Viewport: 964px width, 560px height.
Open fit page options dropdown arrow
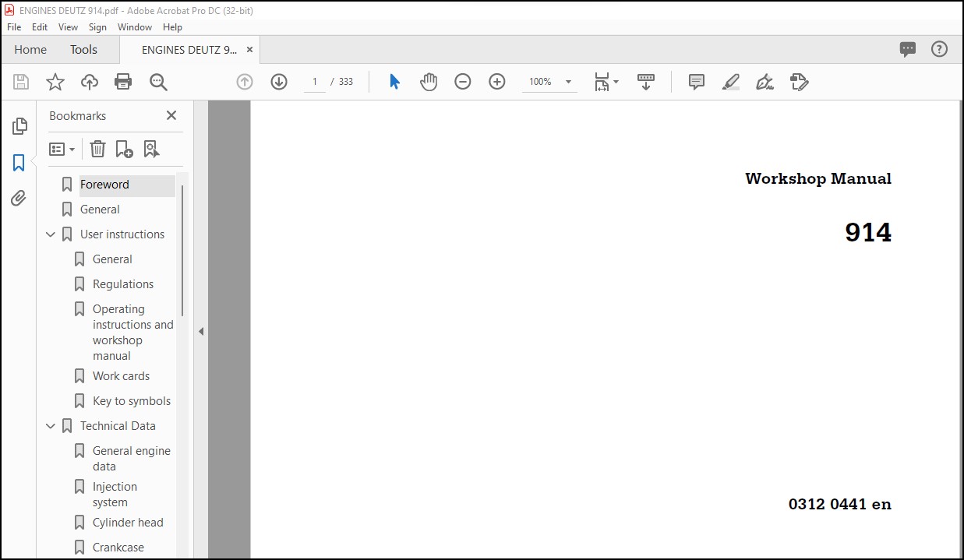pyautogui.click(x=616, y=82)
